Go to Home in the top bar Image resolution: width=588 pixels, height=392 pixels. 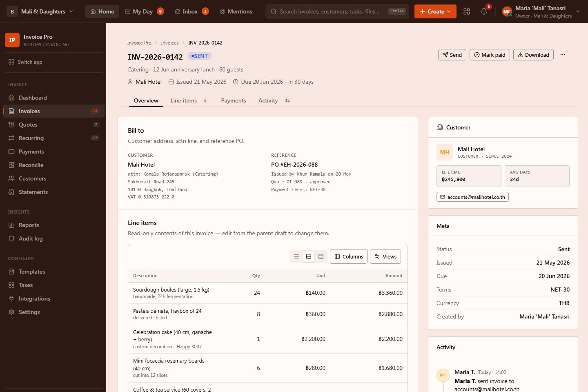click(x=102, y=11)
